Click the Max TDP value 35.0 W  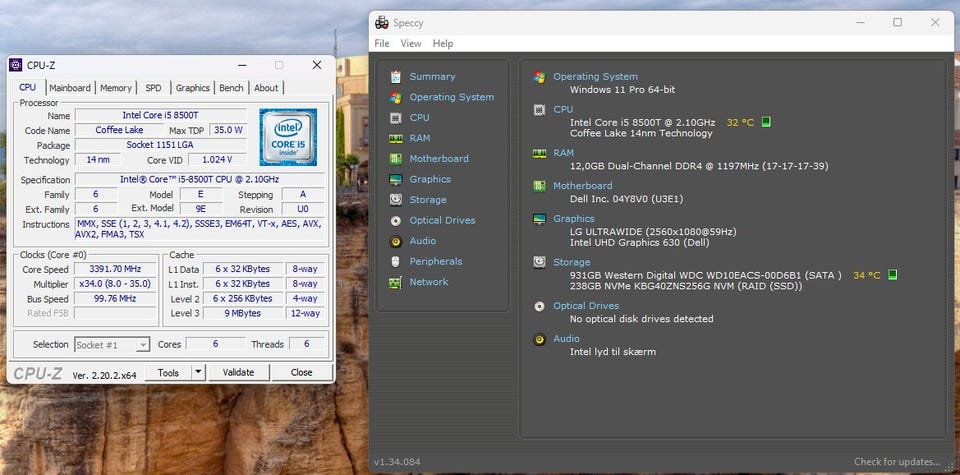[228, 130]
